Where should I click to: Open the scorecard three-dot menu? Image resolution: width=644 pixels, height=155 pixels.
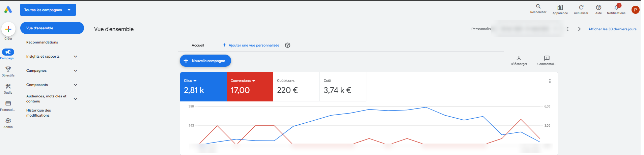[x=550, y=81]
